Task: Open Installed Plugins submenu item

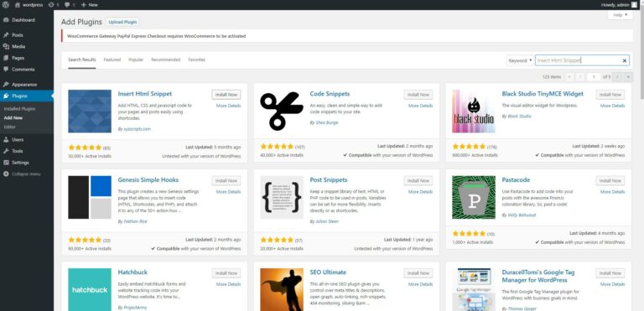Action: [20, 109]
